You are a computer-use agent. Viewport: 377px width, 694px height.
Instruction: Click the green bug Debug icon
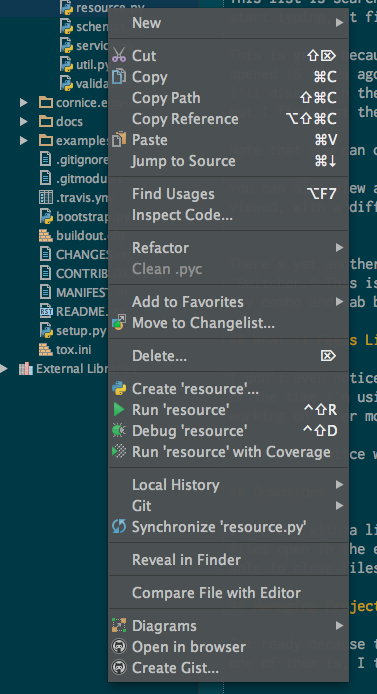click(x=119, y=431)
